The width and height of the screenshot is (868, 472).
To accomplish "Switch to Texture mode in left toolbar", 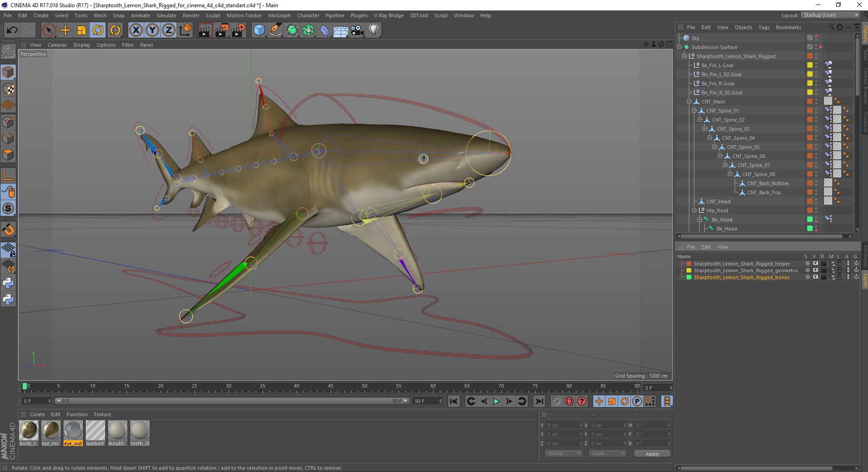I will (8, 88).
